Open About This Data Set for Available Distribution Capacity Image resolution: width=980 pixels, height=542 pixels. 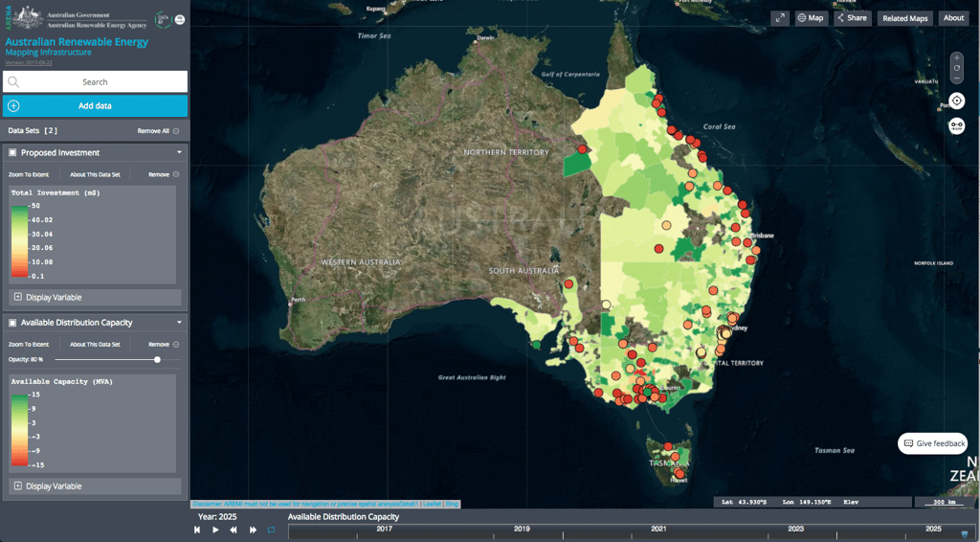pos(95,345)
